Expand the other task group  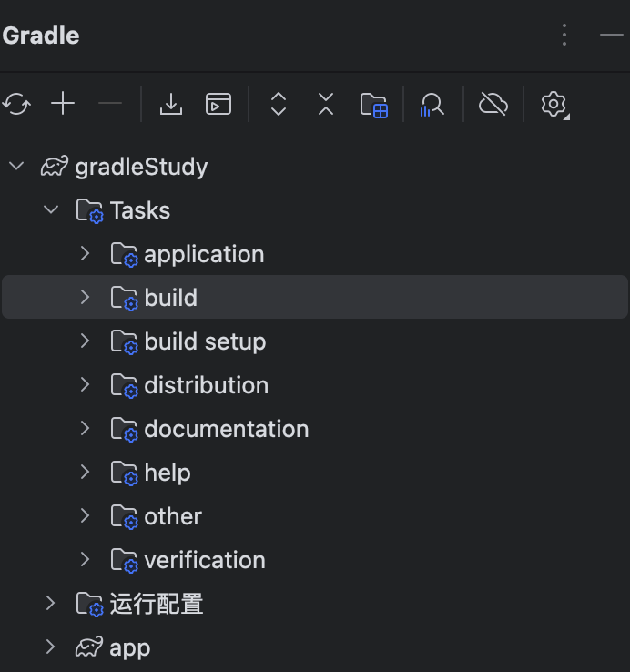[86, 515]
